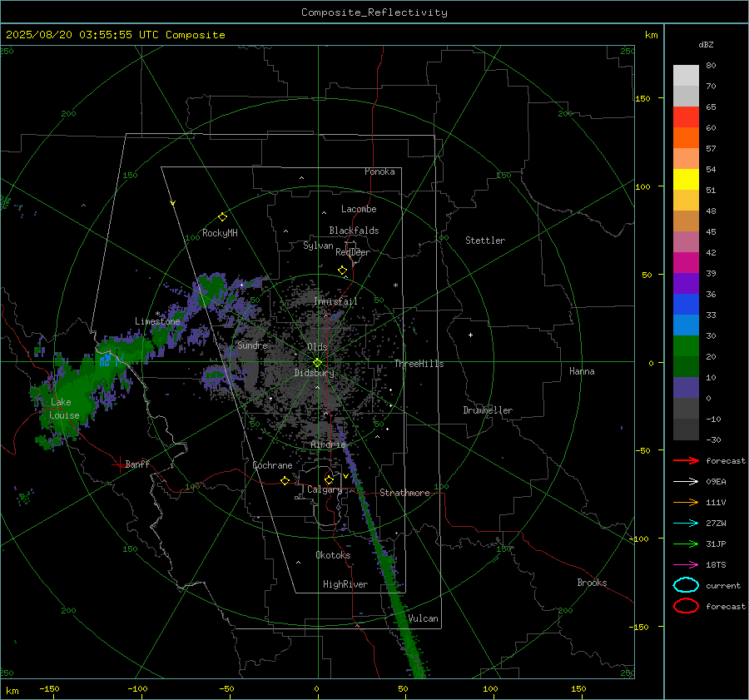Click the cyan current ellipse legend icon
Screen dimensions: 749x700
click(x=686, y=585)
